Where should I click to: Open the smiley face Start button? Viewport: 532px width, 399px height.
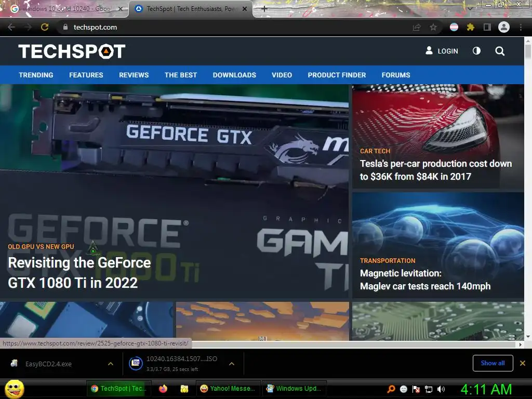tap(14, 389)
